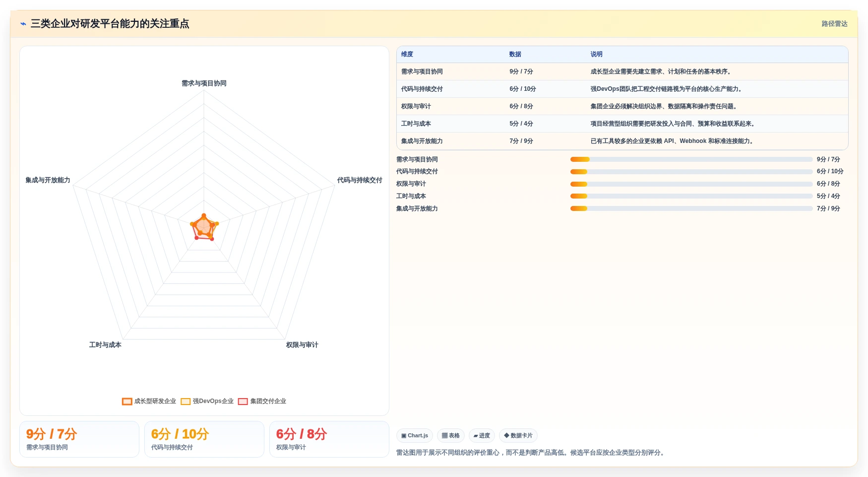Open the 6分 / 8分 data card

329,439
